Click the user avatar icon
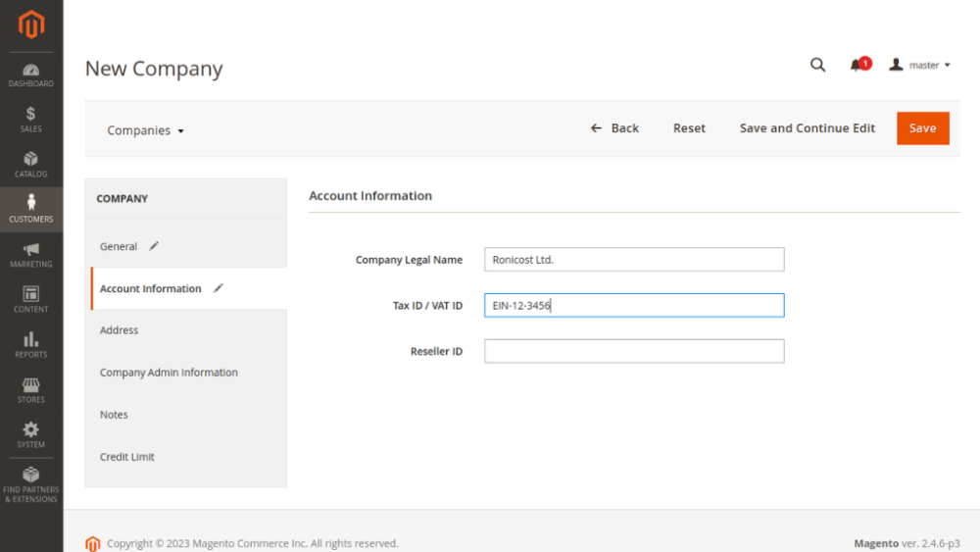This screenshot has width=980, height=552. click(x=896, y=65)
